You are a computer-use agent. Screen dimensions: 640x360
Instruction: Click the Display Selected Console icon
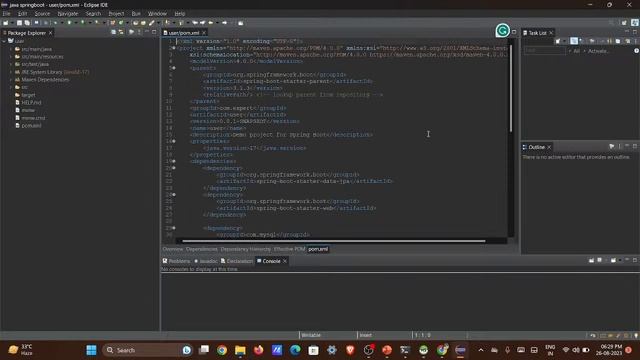pyautogui.click(x=599, y=260)
